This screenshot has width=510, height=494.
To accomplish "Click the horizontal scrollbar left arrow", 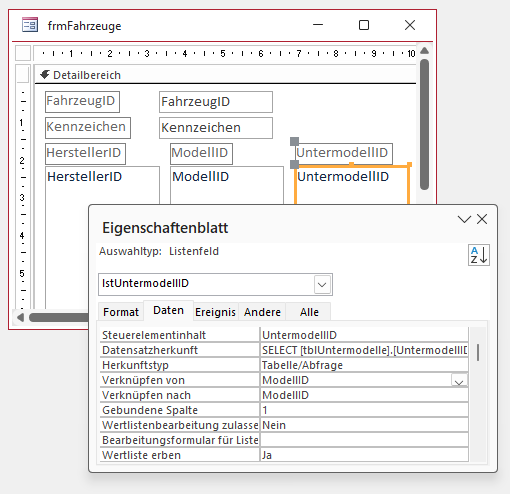I will tap(20, 318).
